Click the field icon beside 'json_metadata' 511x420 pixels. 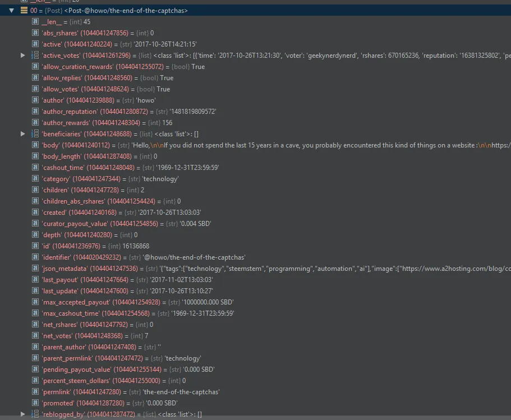pos(35,268)
